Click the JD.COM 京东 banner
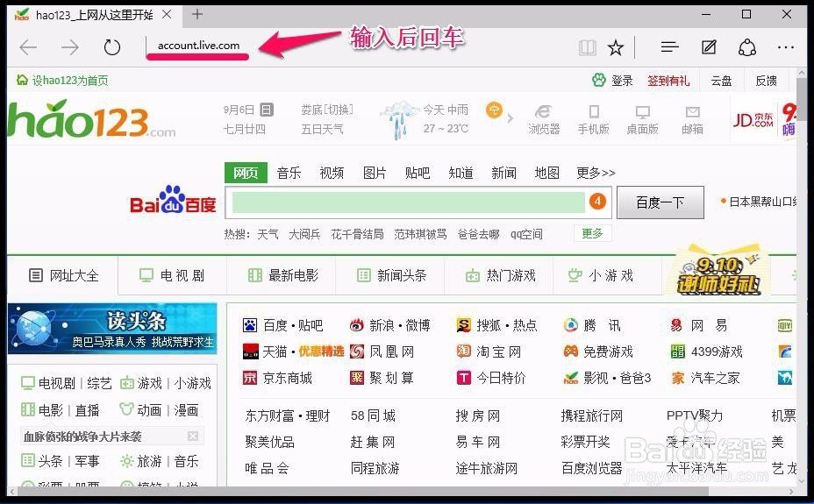814x504 pixels. point(753,120)
